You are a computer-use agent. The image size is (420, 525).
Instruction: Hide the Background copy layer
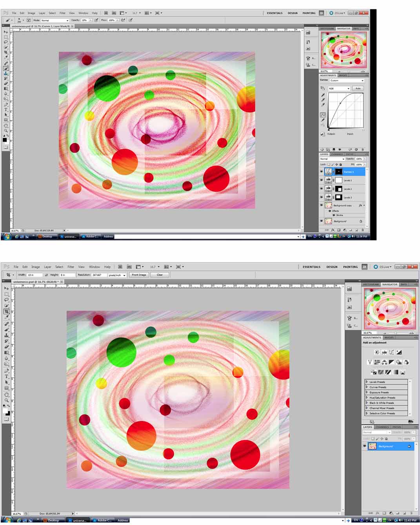click(322, 205)
